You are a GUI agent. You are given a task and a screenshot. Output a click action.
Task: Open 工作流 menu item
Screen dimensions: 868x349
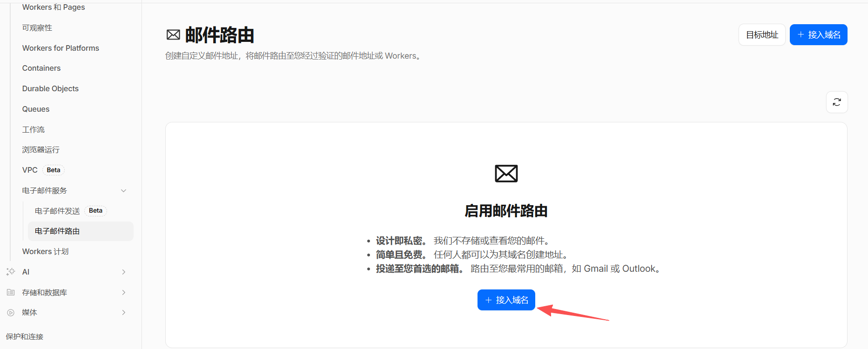[x=34, y=129]
